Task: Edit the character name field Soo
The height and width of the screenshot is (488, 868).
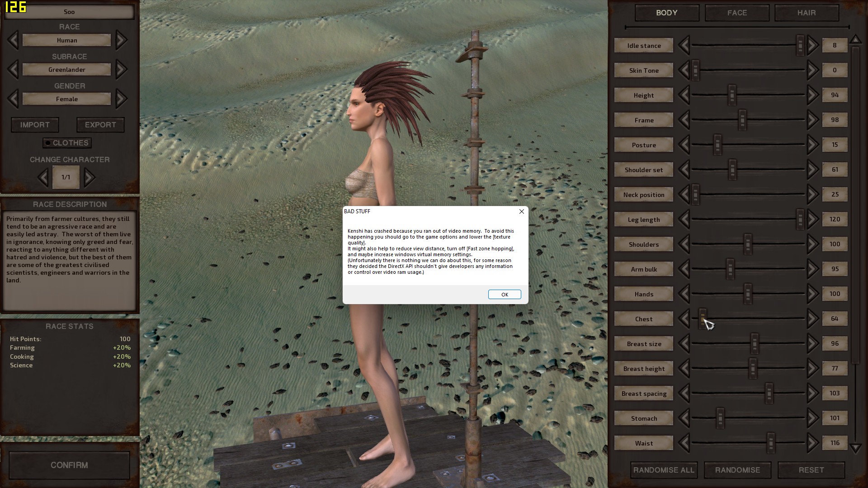Action: [x=69, y=12]
